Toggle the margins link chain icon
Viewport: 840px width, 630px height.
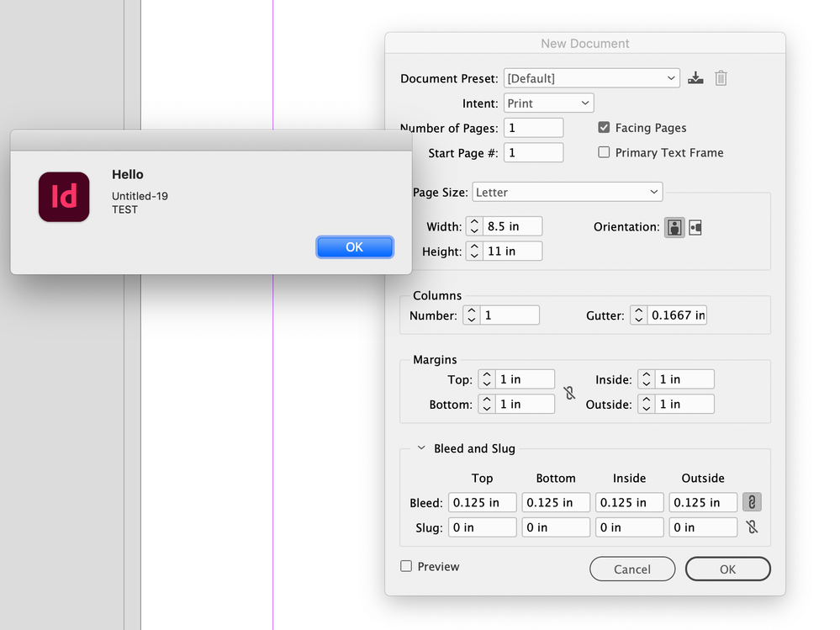(x=570, y=392)
